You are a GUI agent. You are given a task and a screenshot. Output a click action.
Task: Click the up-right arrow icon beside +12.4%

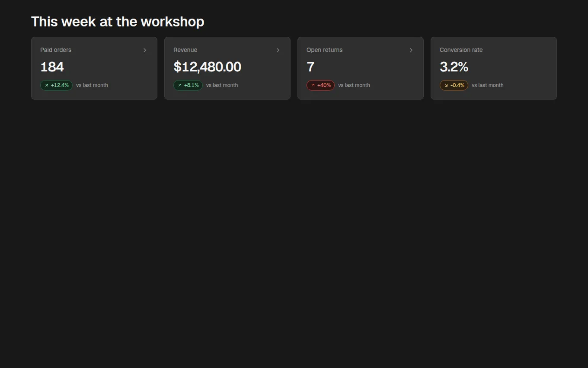47,85
